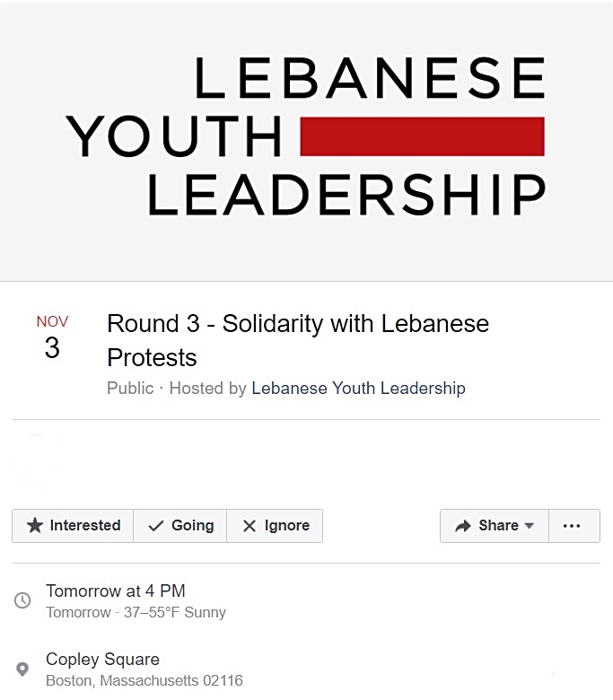Click the NOV 3 date badge

click(52, 337)
